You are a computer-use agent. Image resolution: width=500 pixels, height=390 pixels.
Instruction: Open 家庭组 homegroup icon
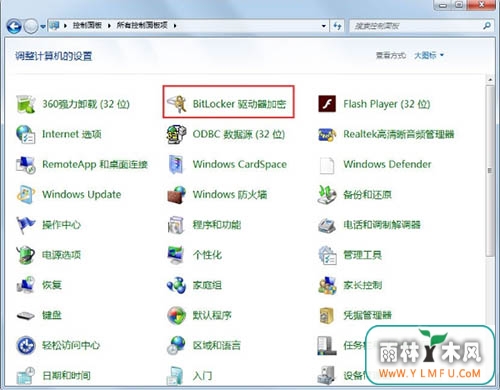click(176, 285)
